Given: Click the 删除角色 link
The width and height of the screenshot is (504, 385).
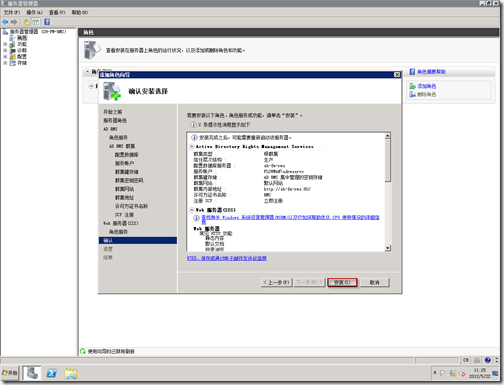Looking at the screenshot, I should click(x=427, y=95).
